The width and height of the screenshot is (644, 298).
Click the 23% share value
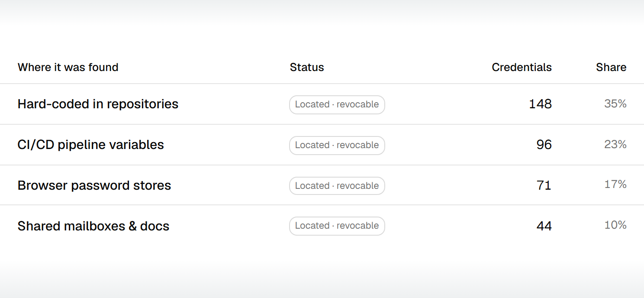(615, 144)
